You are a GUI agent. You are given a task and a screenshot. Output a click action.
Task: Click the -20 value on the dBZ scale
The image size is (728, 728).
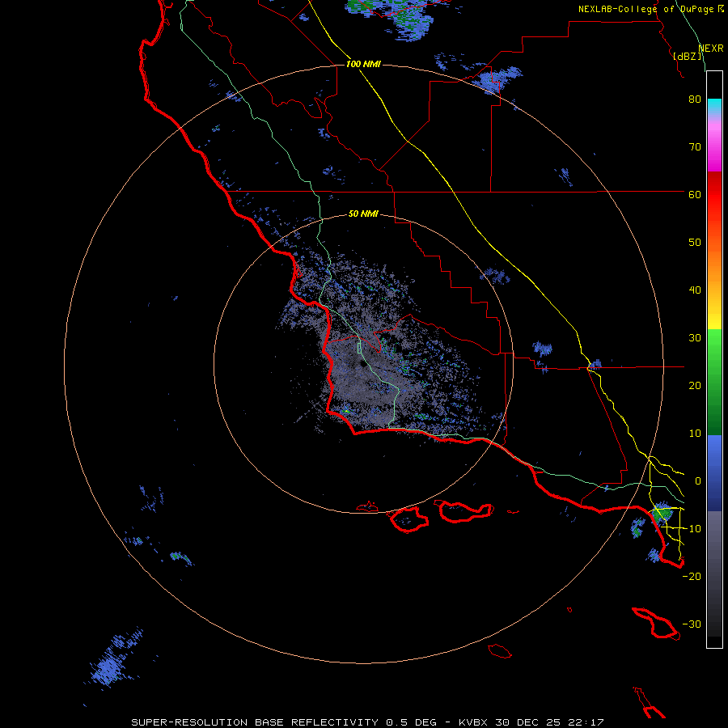(x=692, y=577)
